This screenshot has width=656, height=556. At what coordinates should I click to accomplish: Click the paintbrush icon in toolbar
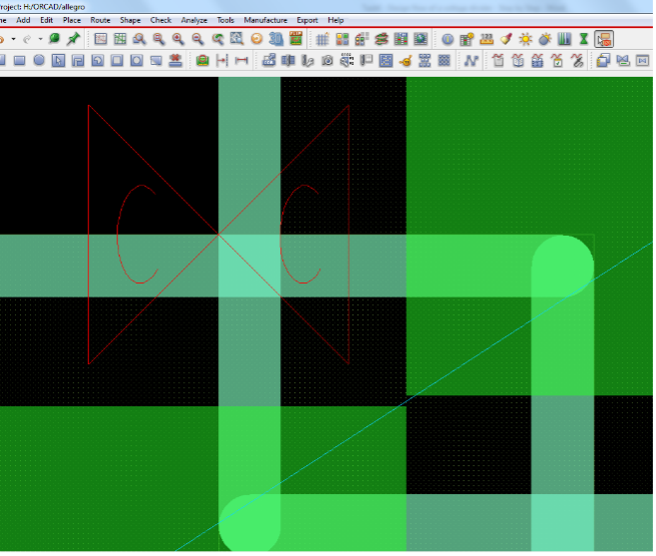(x=506, y=39)
